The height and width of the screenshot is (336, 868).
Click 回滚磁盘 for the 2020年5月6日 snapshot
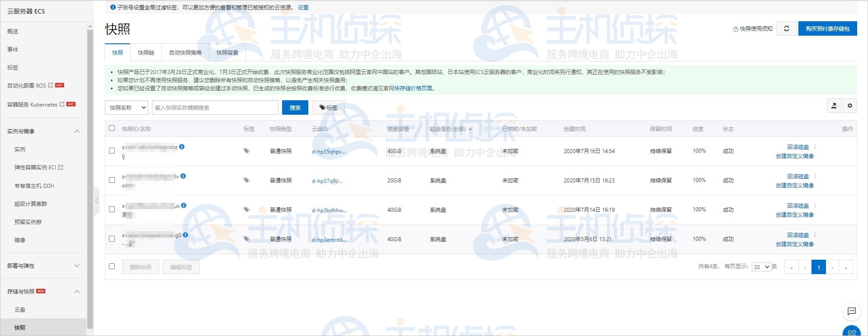point(798,235)
